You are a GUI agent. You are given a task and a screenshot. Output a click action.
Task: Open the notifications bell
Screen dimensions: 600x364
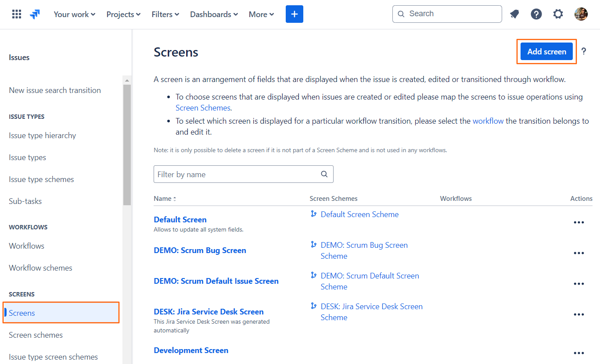pos(514,14)
